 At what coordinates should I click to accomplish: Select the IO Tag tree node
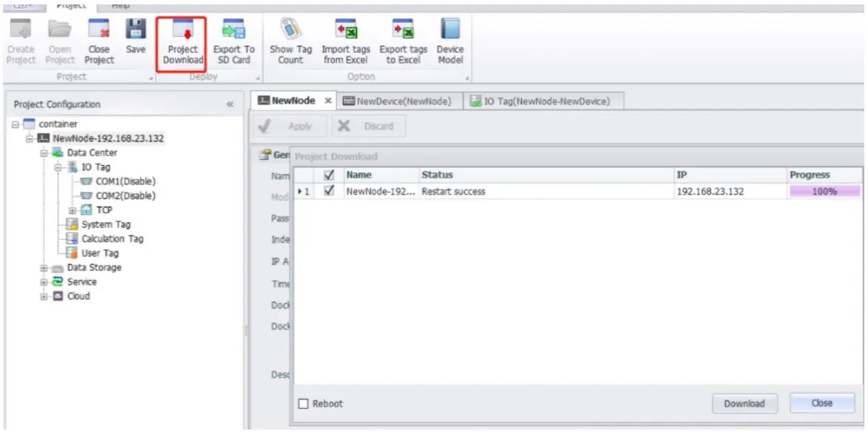click(x=97, y=167)
